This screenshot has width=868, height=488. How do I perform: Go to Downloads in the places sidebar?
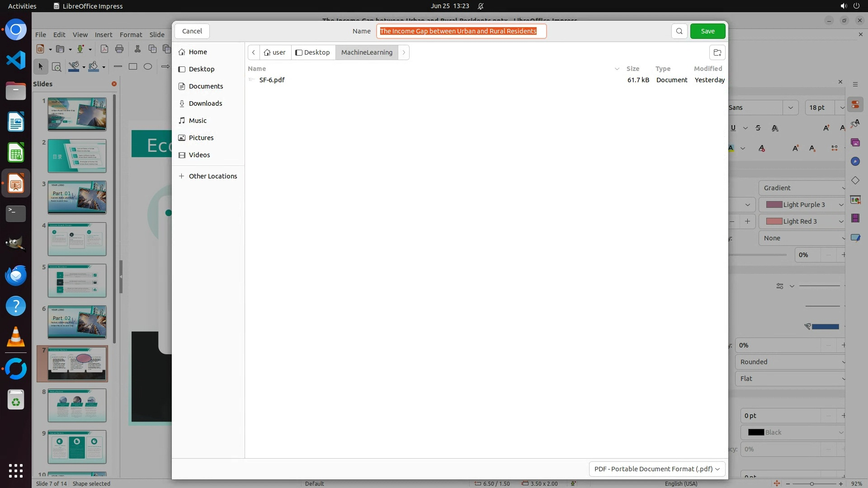[x=205, y=103]
